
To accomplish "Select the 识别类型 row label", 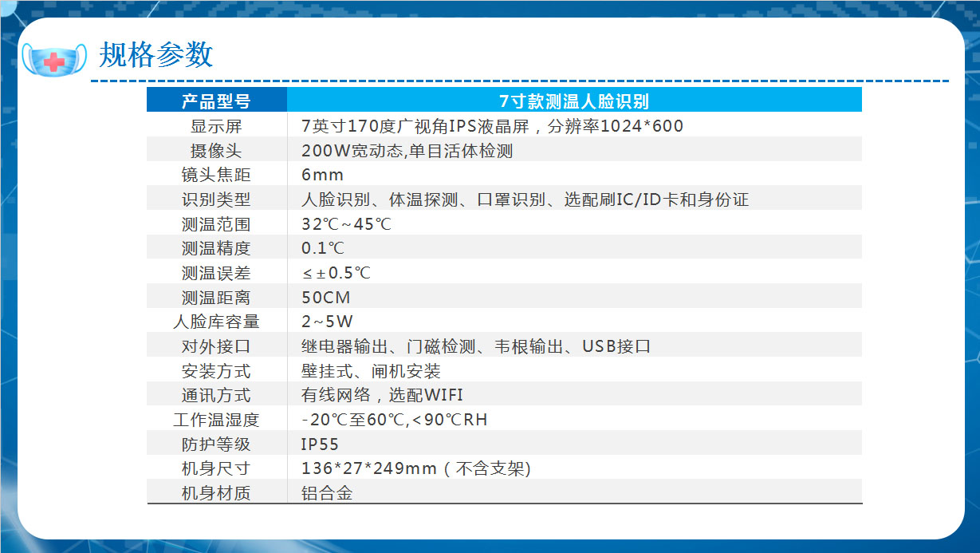I will (x=216, y=199).
